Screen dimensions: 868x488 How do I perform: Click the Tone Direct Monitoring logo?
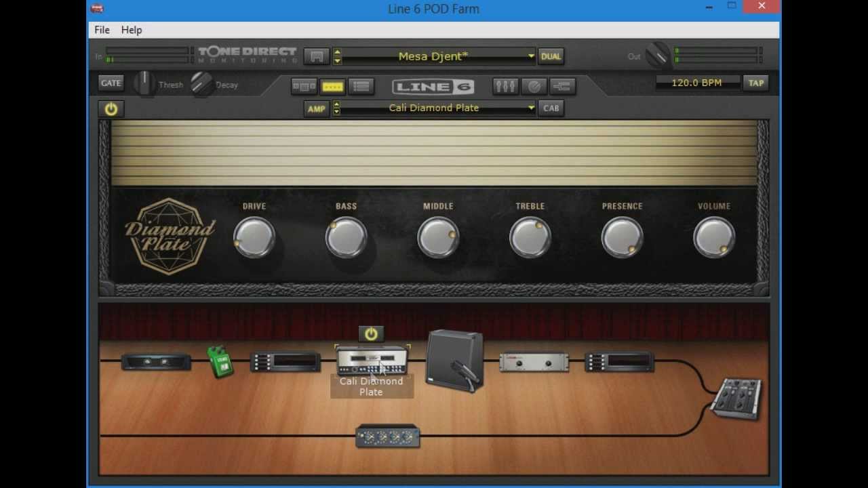point(248,55)
